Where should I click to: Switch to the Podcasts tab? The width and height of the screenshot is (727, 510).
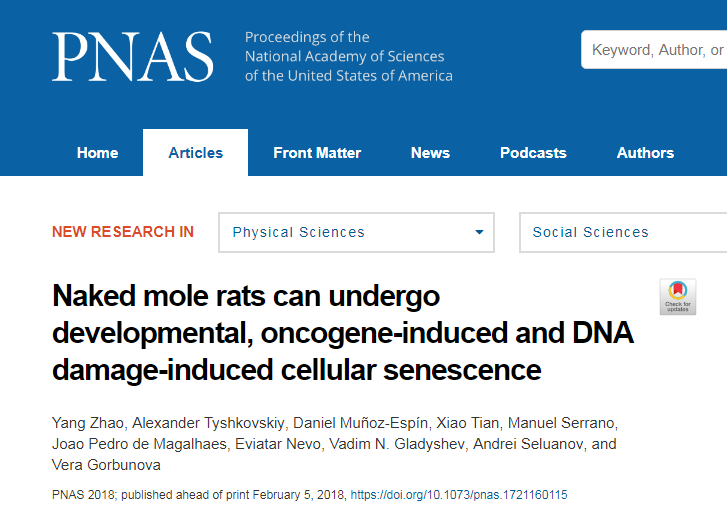coord(533,153)
